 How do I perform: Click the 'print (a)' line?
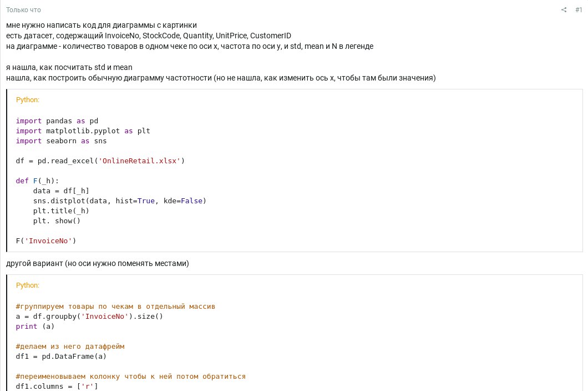(x=36, y=327)
